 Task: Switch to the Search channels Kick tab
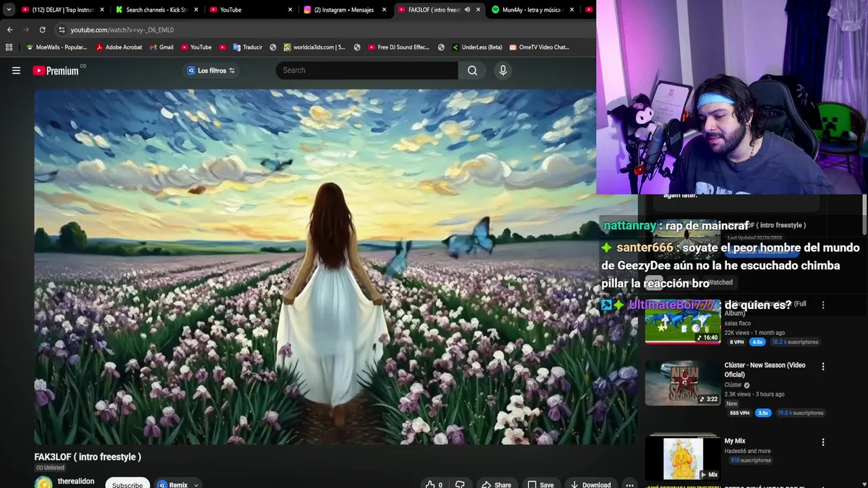157,9
